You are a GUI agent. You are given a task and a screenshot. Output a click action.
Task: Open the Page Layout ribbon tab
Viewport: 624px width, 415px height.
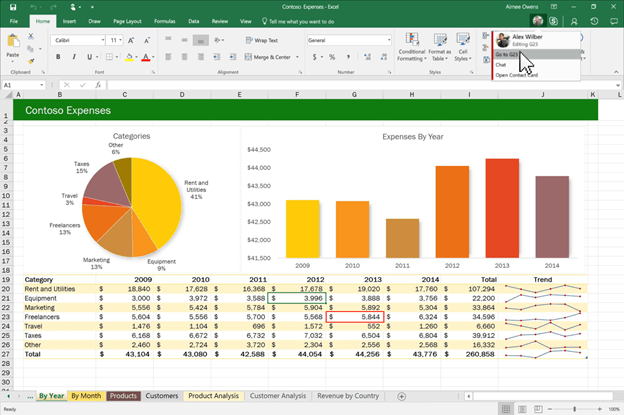[x=126, y=20]
